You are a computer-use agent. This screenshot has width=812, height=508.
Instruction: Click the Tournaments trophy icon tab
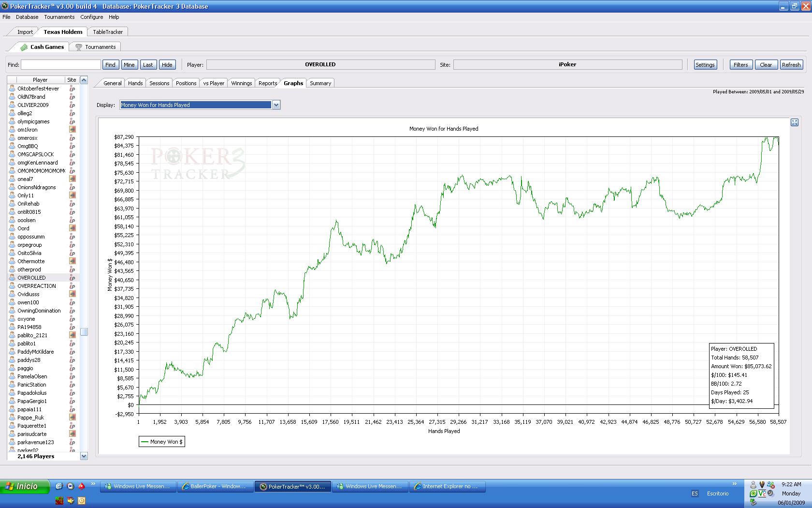[78, 47]
